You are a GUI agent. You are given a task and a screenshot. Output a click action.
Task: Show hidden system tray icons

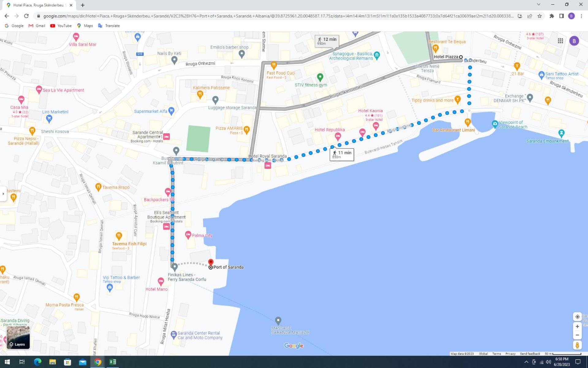(x=526, y=362)
